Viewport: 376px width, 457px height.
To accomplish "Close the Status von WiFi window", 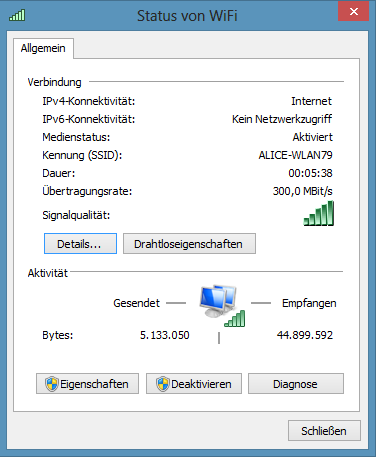I will tap(353, 12).
